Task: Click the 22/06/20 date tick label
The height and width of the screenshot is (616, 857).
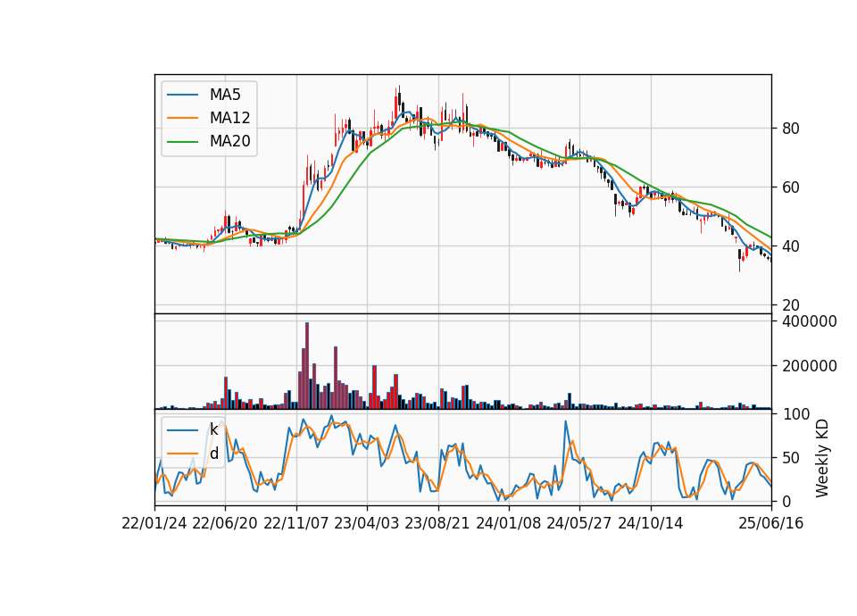Action: pos(225,524)
